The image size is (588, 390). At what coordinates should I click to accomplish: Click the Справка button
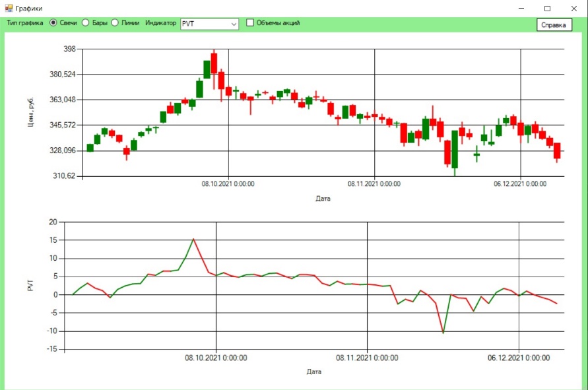tap(554, 25)
